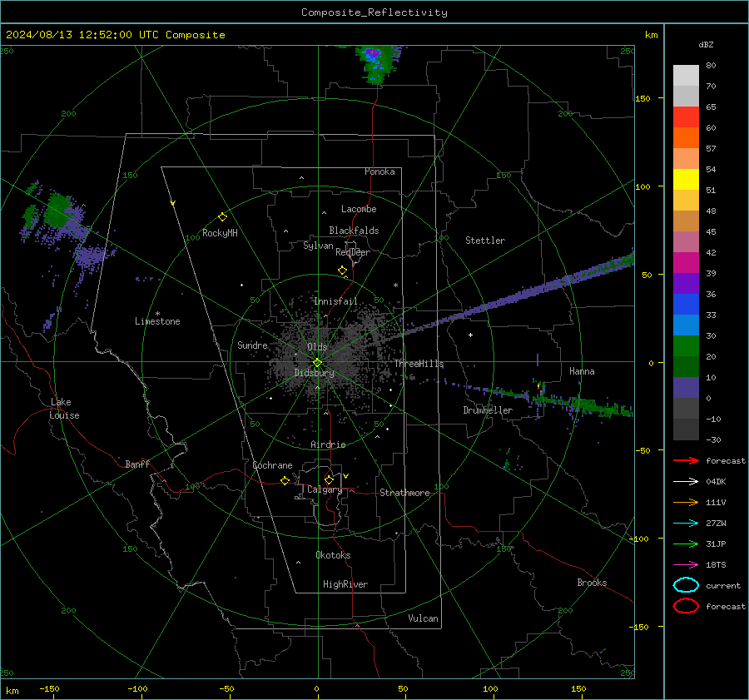Click the red swatch between 65 and 60 dBZ

[x=686, y=117]
